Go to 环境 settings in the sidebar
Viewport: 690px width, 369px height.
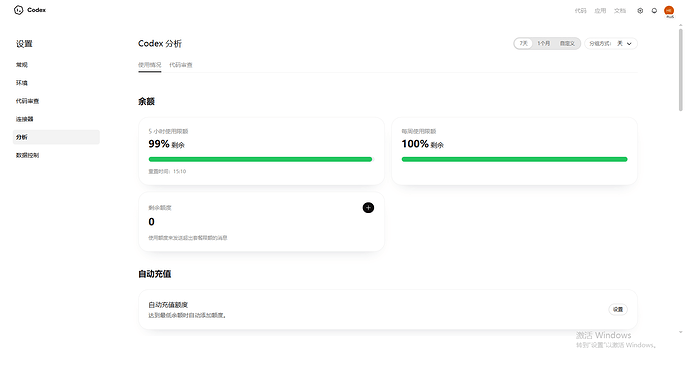pos(56,83)
